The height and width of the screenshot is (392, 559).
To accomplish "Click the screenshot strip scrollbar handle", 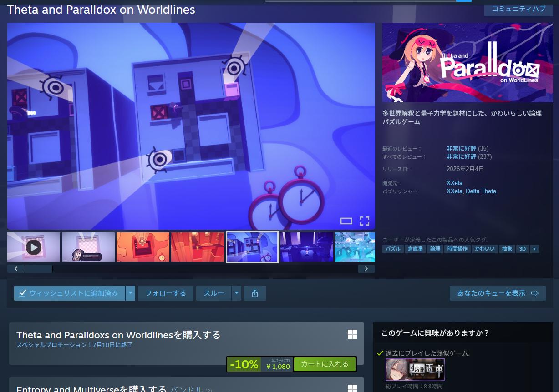I will click(x=39, y=269).
